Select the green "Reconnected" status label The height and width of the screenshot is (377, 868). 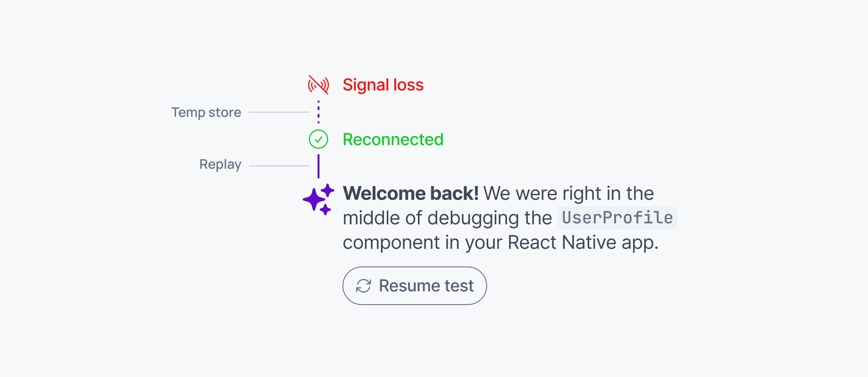pyautogui.click(x=393, y=139)
